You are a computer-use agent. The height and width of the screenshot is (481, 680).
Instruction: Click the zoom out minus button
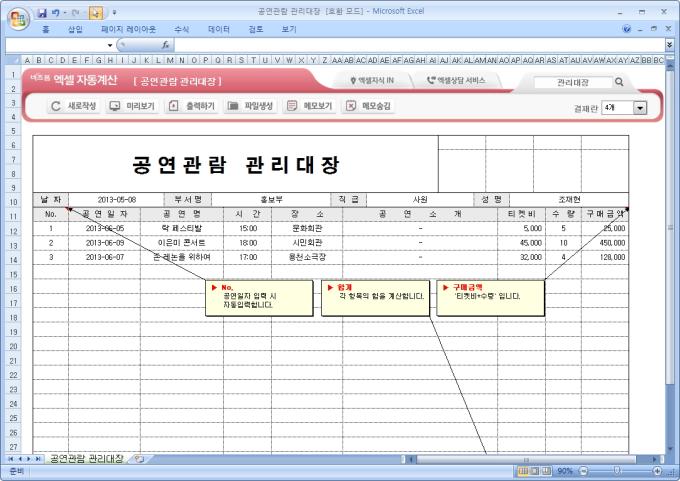(x=583, y=471)
